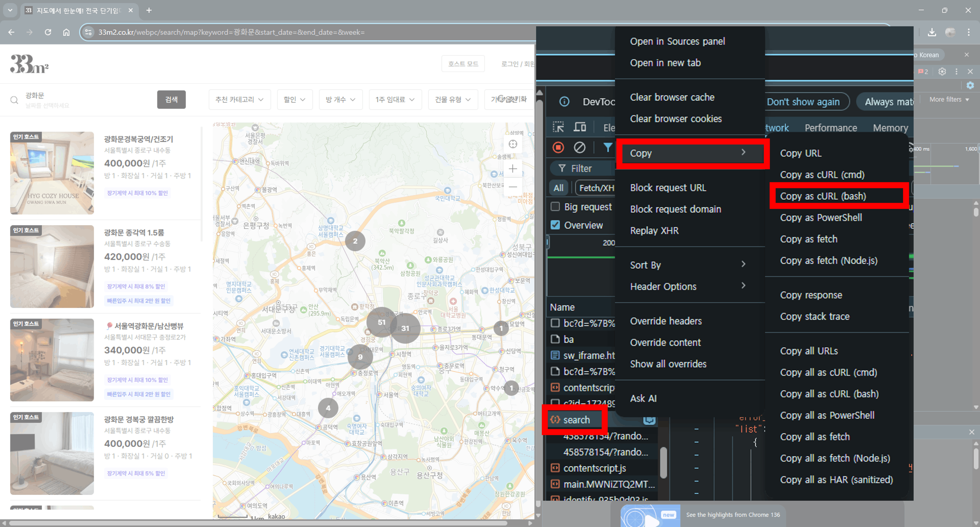Open DevTools settings gear icon
980x527 pixels.
(941, 72)
